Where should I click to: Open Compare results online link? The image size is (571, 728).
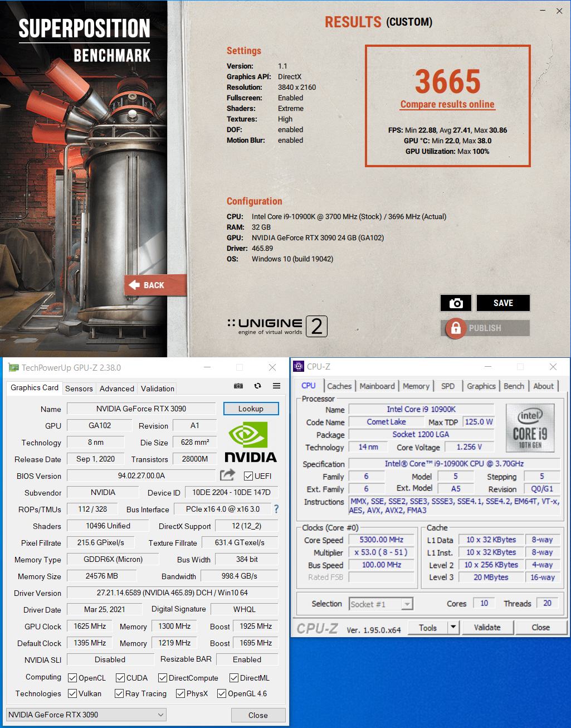tap(447, 104)
